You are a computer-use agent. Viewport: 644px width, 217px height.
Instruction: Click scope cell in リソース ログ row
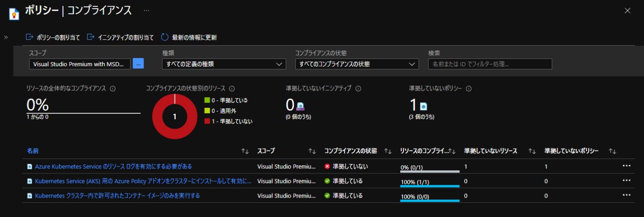[x=287, y=166]
